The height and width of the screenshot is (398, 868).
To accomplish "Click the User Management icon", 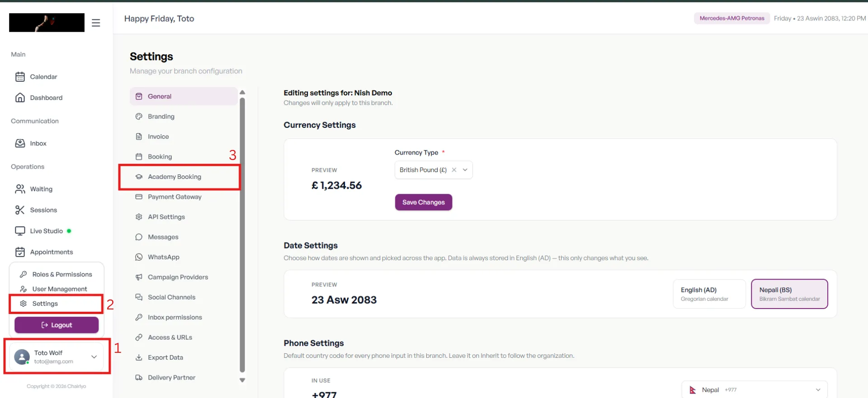I will 24,289.
